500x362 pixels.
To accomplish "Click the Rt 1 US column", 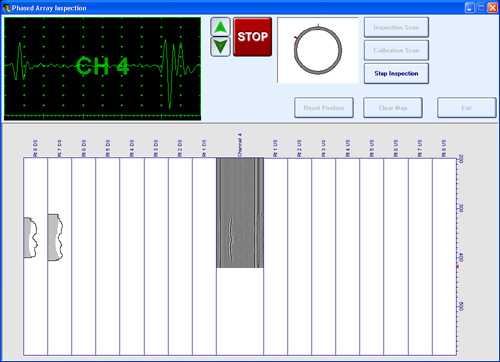I will coord(276,256).
